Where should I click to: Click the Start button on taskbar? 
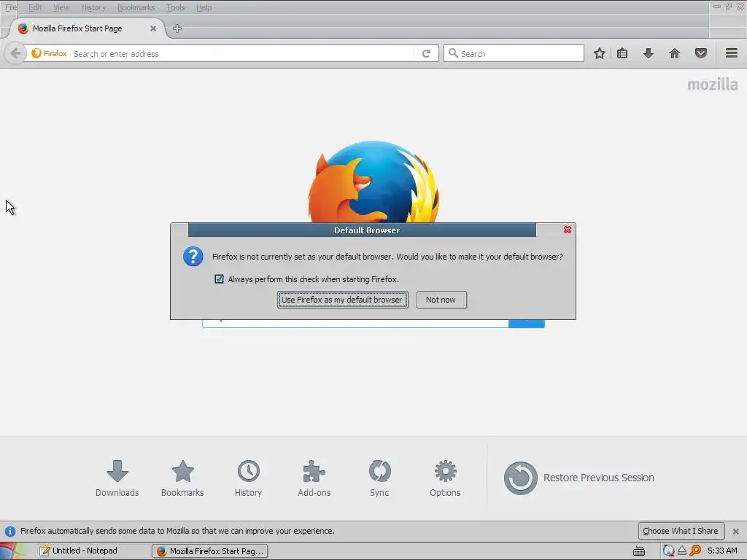click(x=13, y=551)
